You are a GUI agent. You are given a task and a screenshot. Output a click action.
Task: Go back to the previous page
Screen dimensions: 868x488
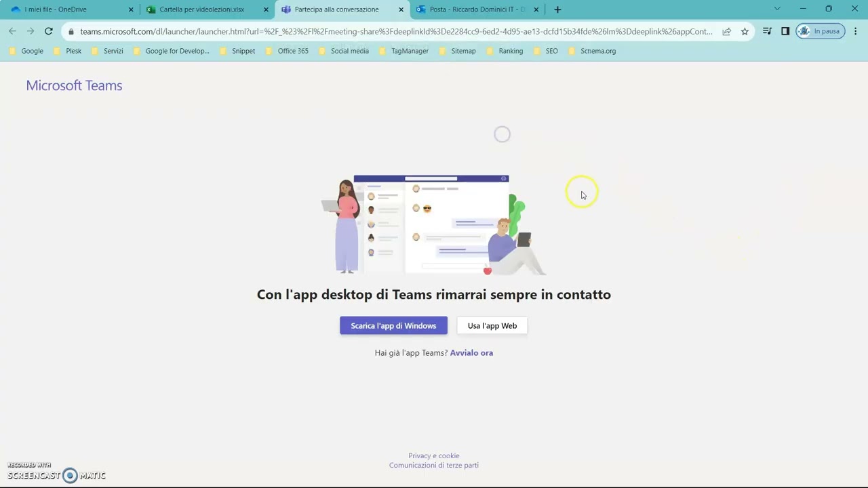click(12, 31)
